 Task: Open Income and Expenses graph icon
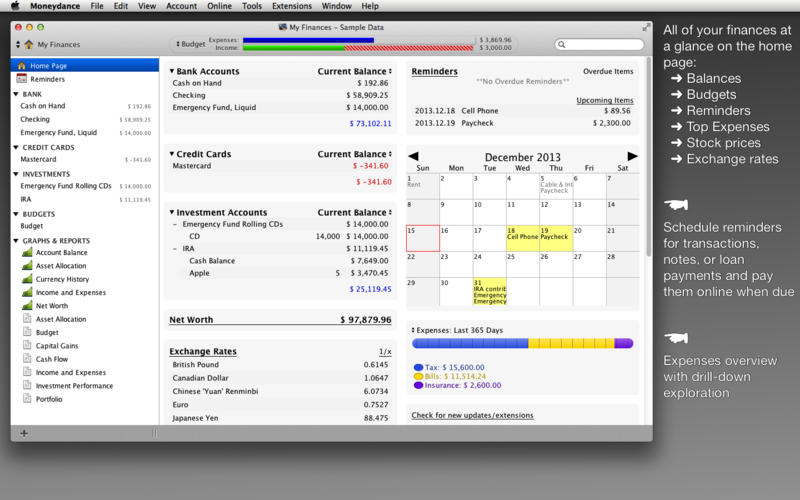28,292
